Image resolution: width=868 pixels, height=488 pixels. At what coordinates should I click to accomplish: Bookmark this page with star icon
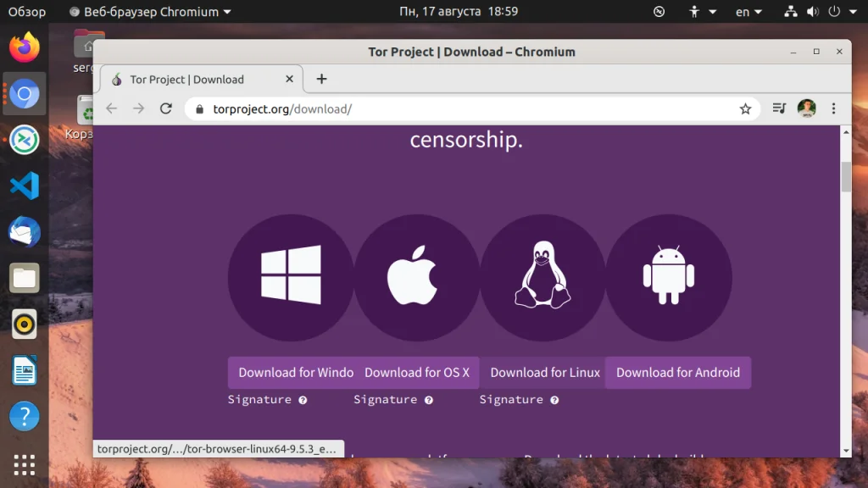pyautogui.click(x=745, y=109)
